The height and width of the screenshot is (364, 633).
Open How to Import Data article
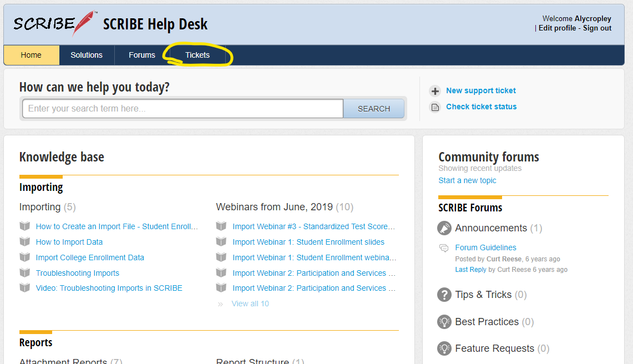click(69, 242)
